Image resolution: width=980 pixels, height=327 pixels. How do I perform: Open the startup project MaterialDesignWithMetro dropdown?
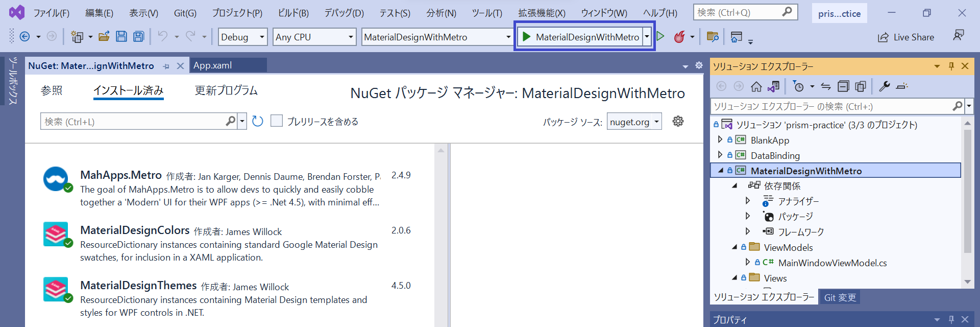[508, 37]
